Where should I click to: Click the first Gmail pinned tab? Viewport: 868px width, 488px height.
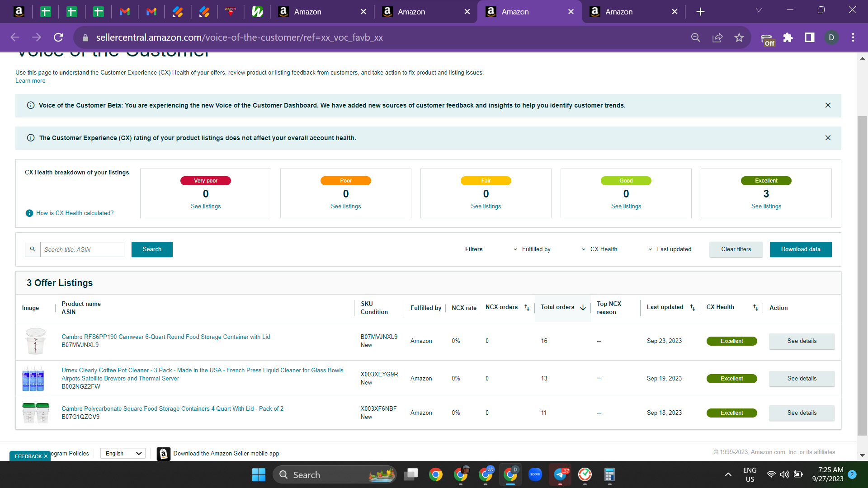tap(125, 12)
